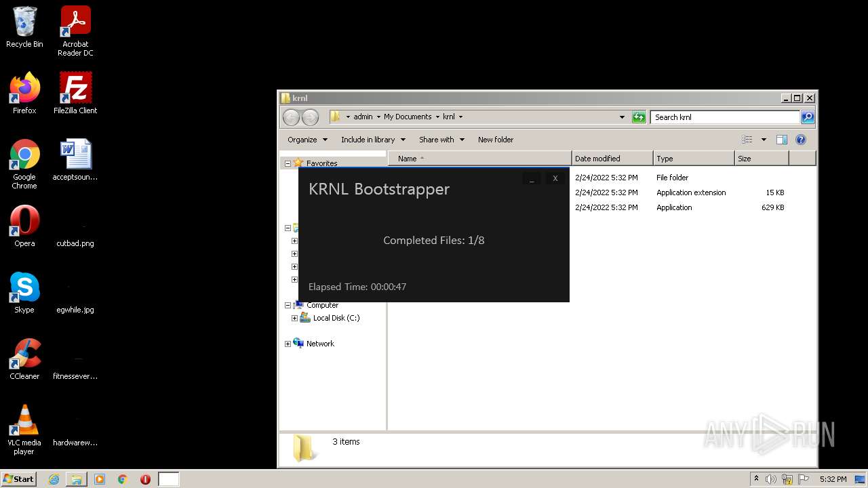The image size is (868, 488).
Task: Sort by Type column header
Action: [694, 159]
